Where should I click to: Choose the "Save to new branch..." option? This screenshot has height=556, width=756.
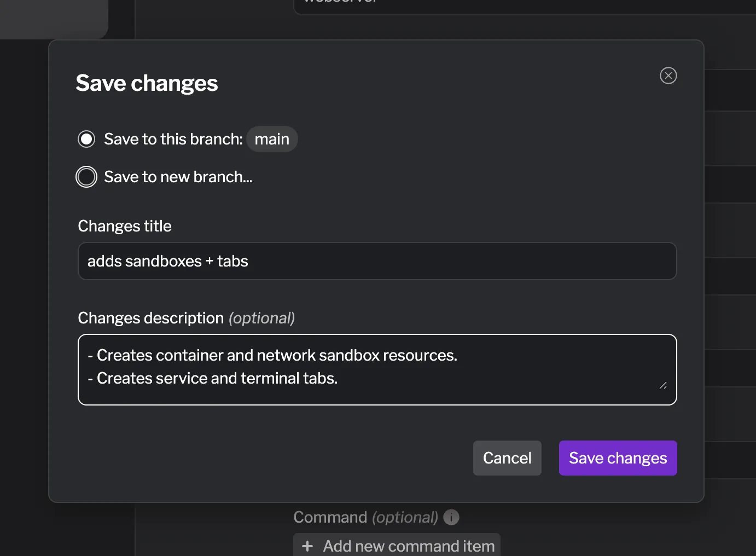86,177
